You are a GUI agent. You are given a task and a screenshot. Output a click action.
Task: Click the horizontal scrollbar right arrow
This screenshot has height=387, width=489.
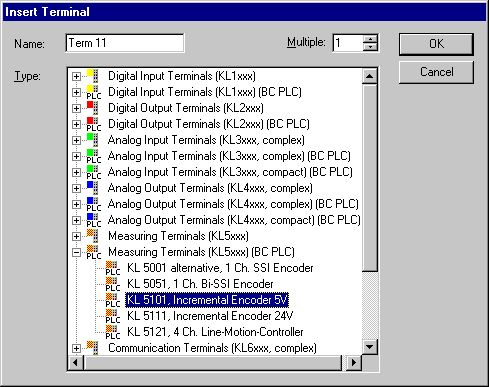pyautogui.click(x=354, y=362)
